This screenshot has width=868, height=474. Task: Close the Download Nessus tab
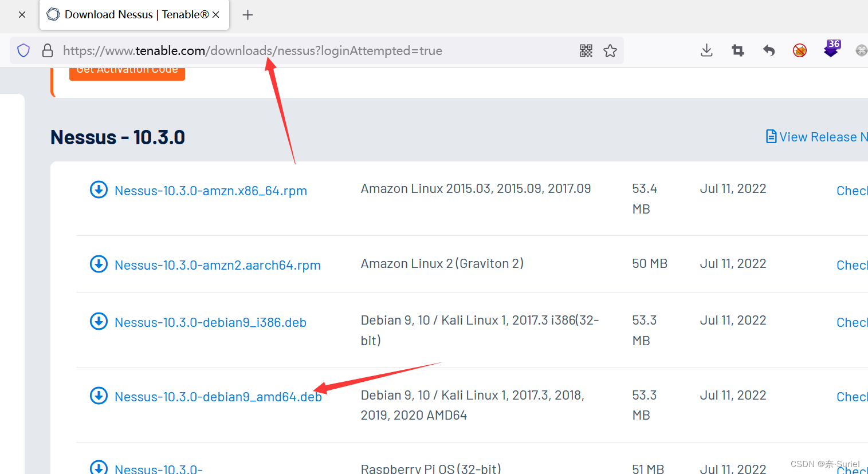[x=216, y=15]
